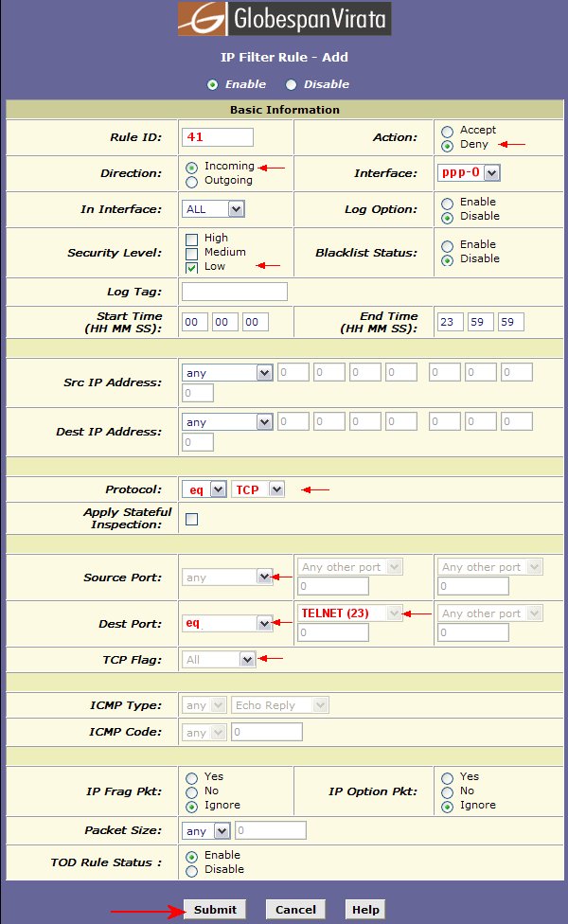The width and height of the screenshot is (568, 924).
Task: Click the GlobespanVirata logo
Action: [284, 18]
